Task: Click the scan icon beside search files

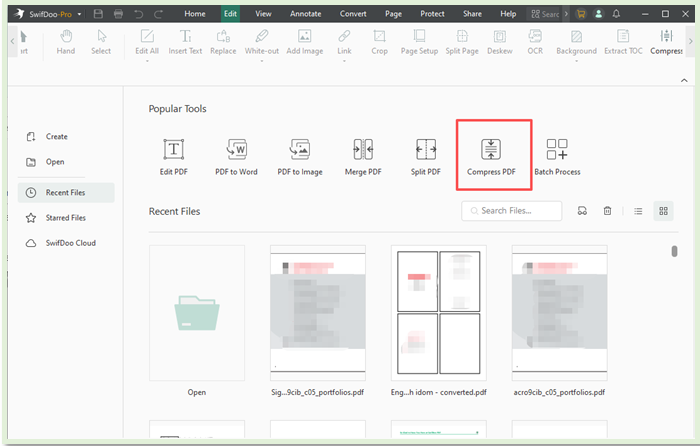Action: [x=582, y=211]
